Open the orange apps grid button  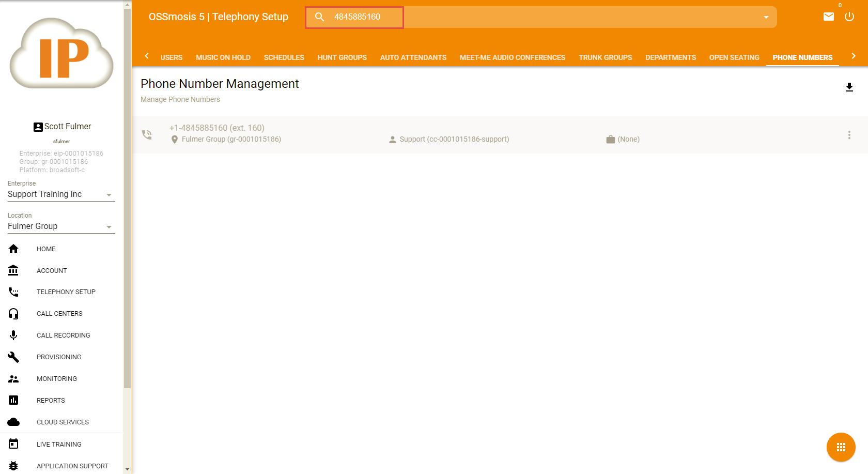click(x=841, y=447)
